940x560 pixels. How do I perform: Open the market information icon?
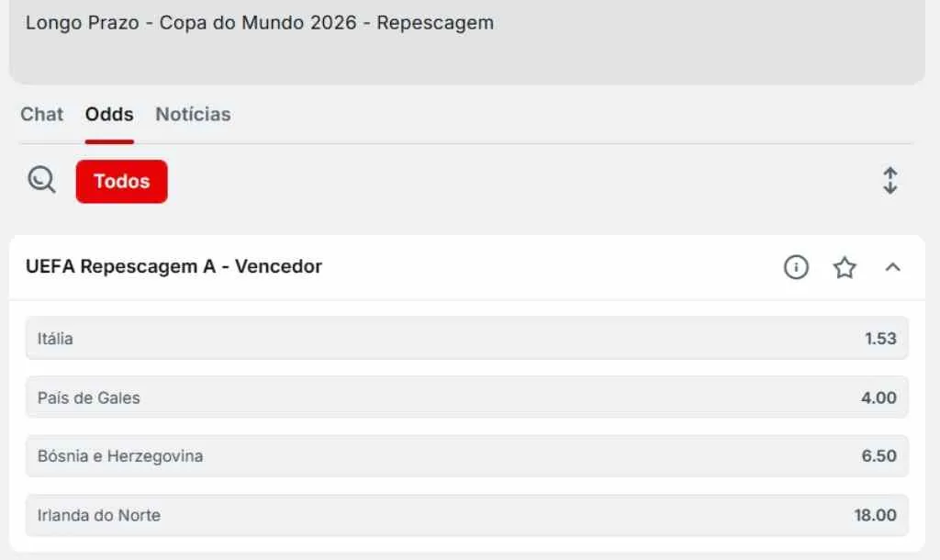click(795, 267)
